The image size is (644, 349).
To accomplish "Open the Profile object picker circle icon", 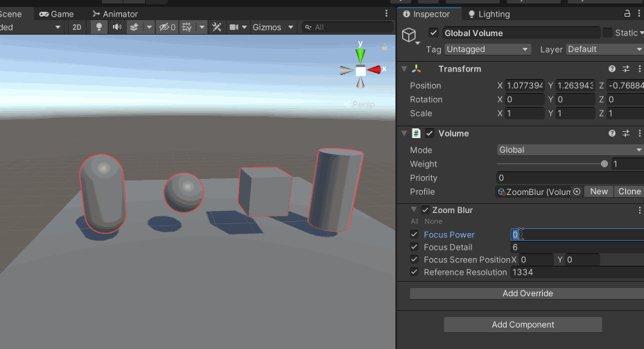I will tap(576, 191).
